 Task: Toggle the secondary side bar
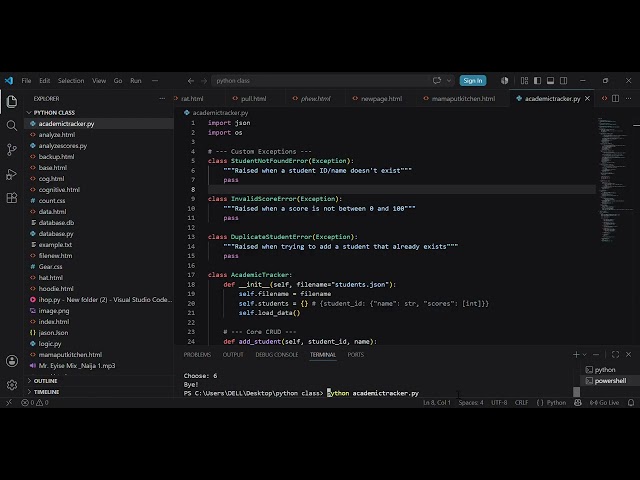[x=564, y=80]
